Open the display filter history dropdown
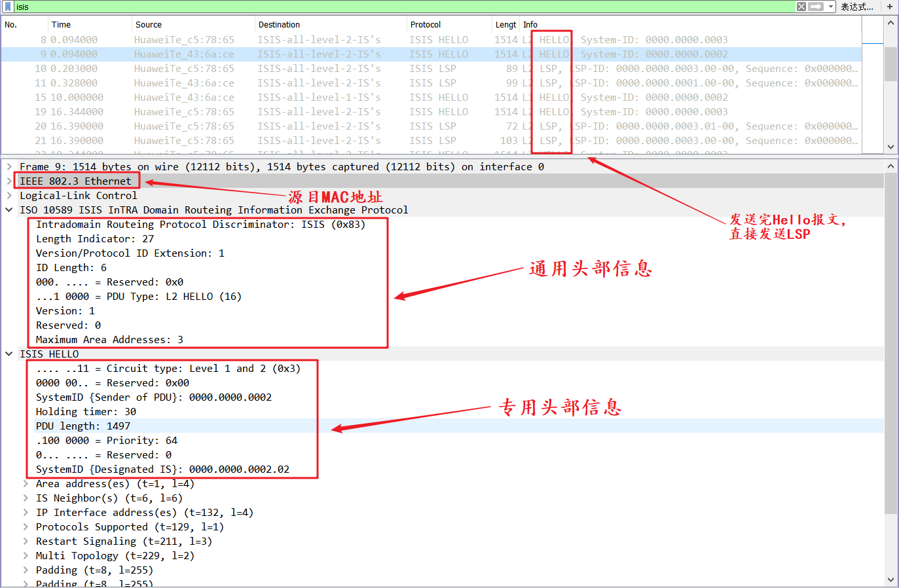This screenshot has width=899, height=588. 831,7
